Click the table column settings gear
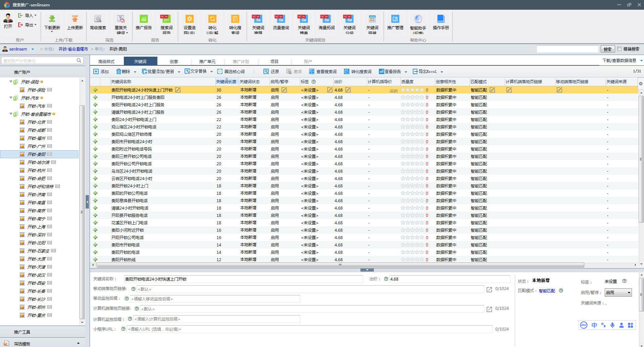Viewport: 644px width, 347px height. click(641, 83)
